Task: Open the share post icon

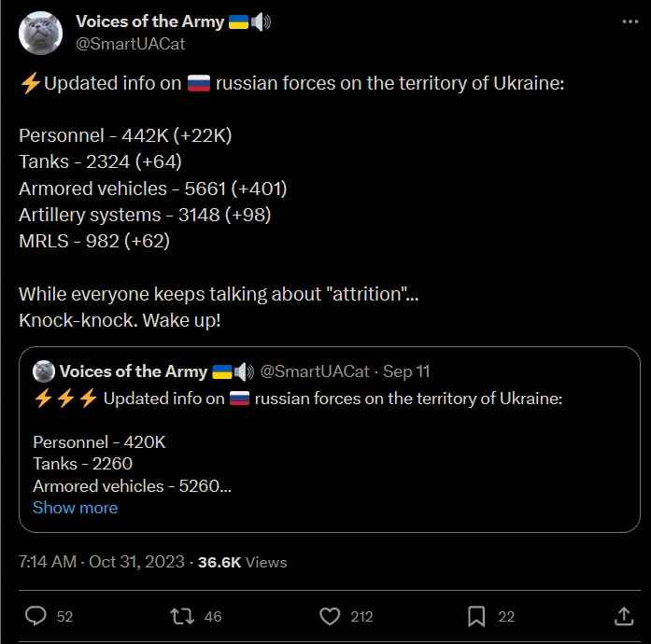Action: [x=623, y=616]
